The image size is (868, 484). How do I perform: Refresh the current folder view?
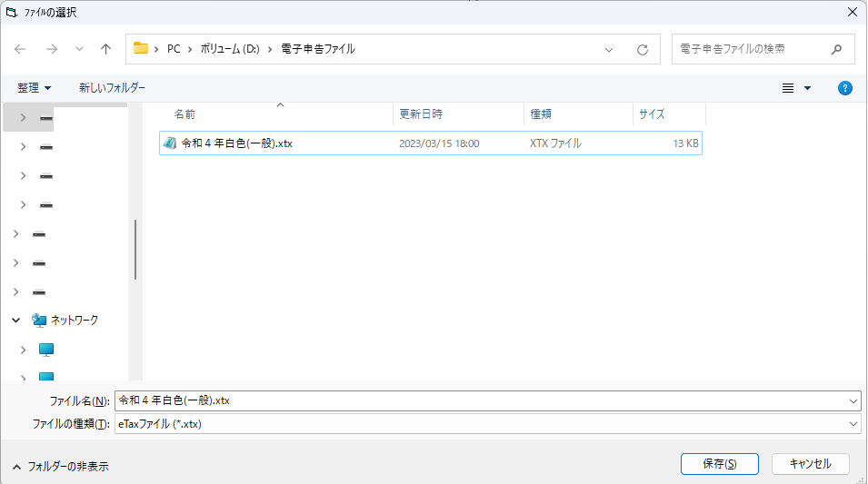click(x=643, y=50)
